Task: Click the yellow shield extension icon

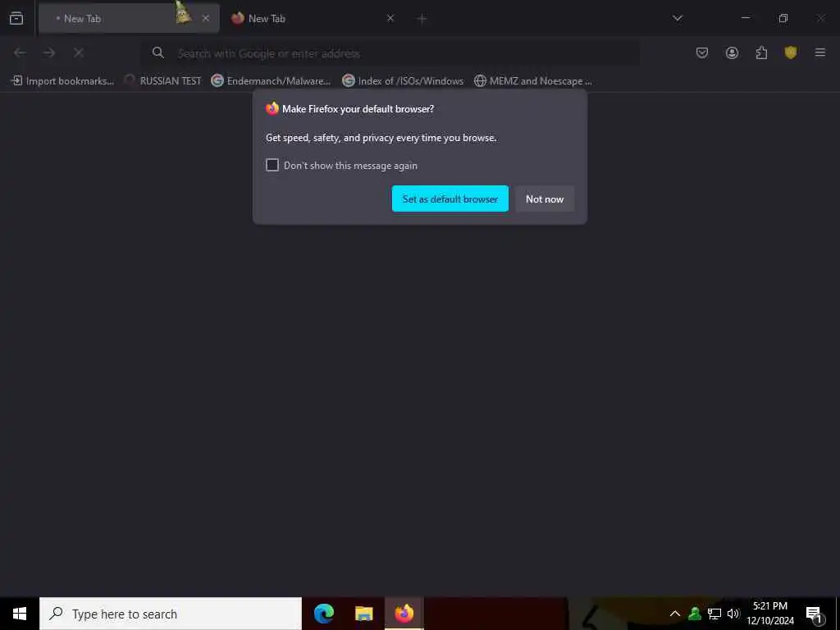Action: click(791, 52)
